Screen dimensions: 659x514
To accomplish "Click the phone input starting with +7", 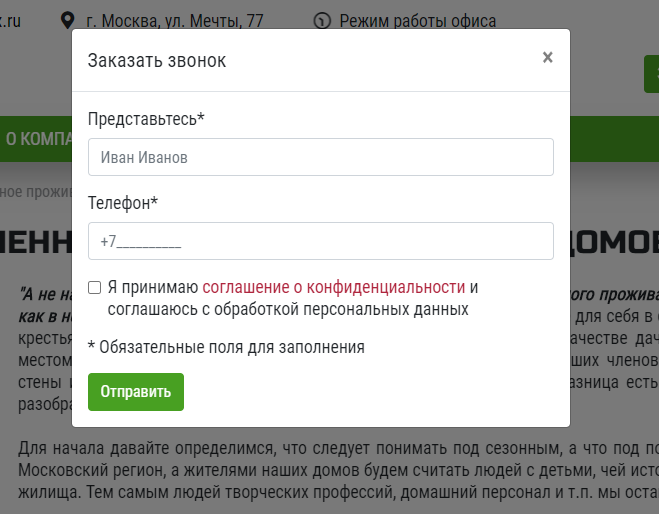I will (x=320, y=241).
